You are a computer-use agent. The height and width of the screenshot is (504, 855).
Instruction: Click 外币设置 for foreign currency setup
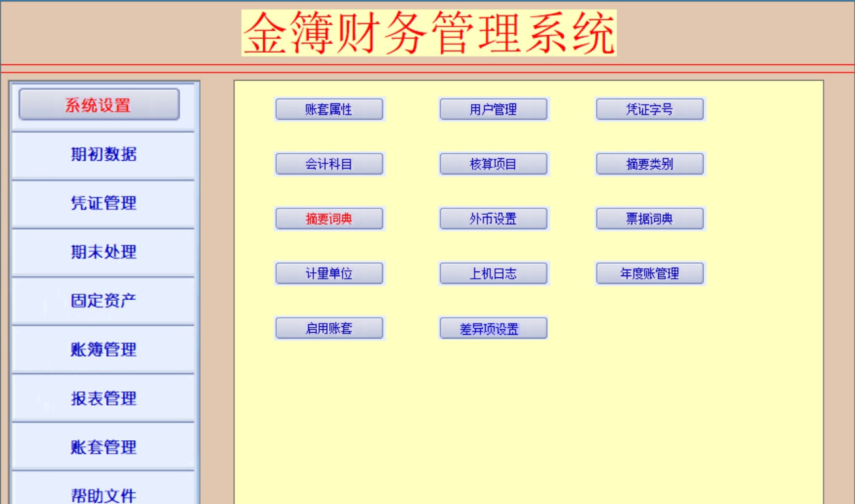click(494, 218)
